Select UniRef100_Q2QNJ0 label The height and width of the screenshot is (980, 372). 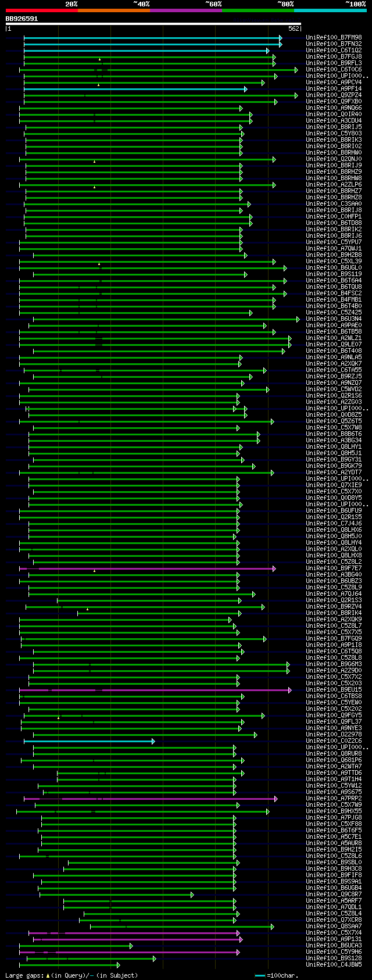[x=334, y=159]
